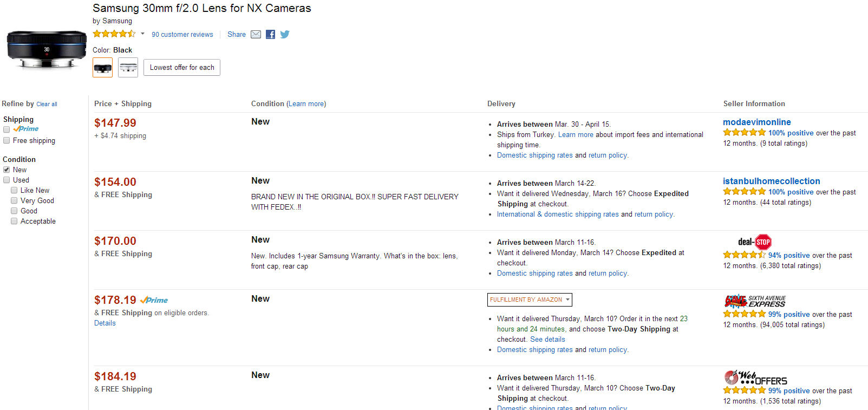Image resolution: width=868 pixels, height=410 pixels.
Task: Check the Free shipping filter
Action: click(6, 141)
